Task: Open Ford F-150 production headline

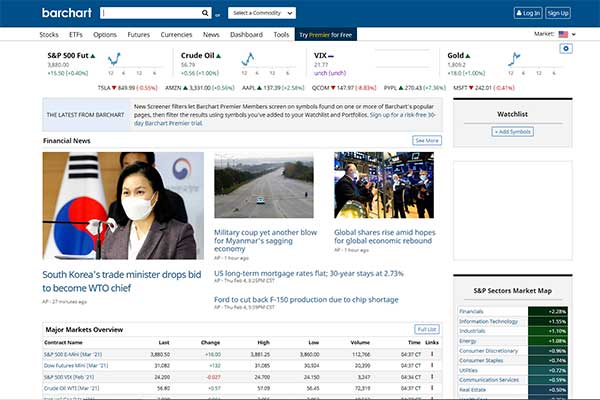Action: pyautogui.click(x=306, y=299)
